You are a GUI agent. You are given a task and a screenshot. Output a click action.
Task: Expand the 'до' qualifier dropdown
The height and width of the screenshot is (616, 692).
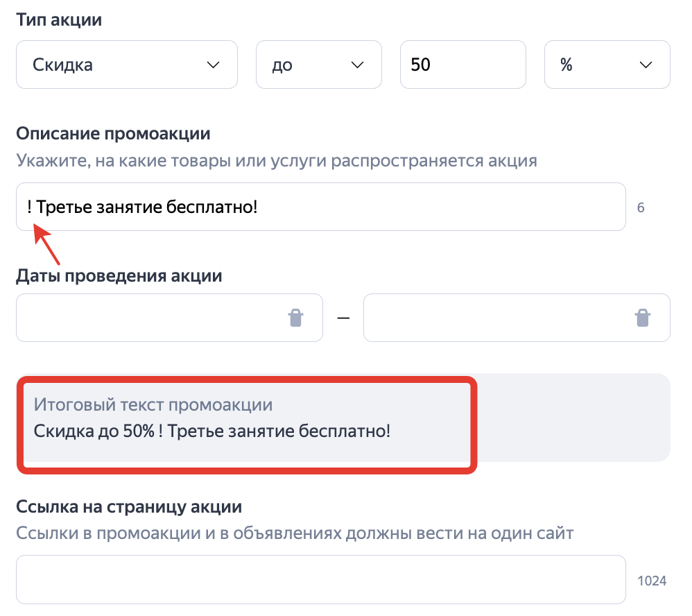point(318,65)
